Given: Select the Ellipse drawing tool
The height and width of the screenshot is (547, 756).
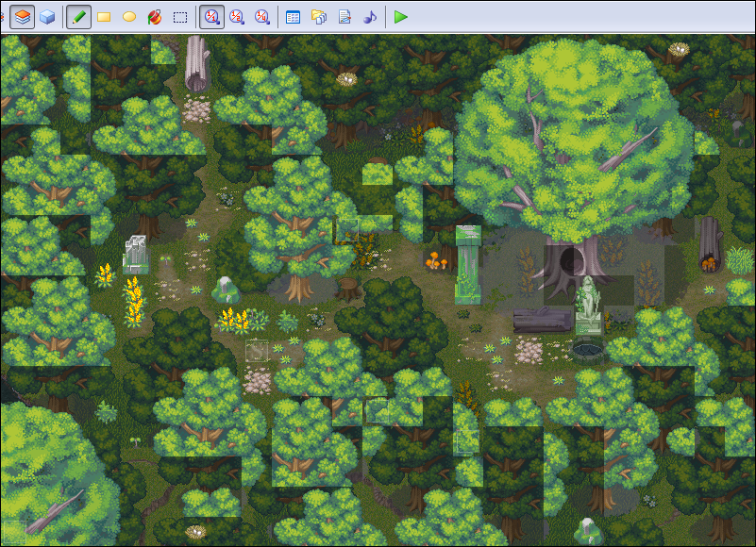Looking at the screenshot, I should coord(128,17).
